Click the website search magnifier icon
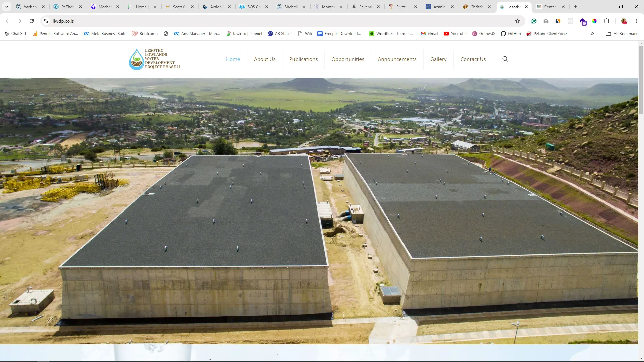 (505, 59)
